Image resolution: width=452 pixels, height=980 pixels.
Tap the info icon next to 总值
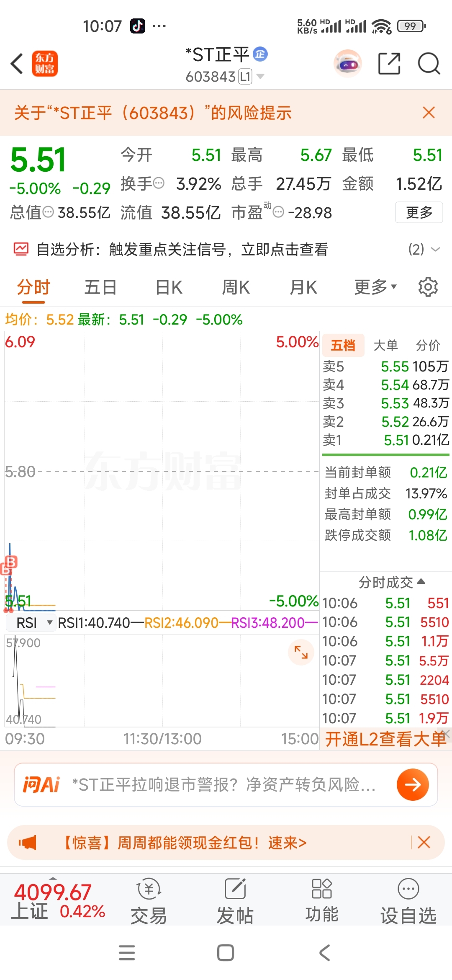coord(49,212)
